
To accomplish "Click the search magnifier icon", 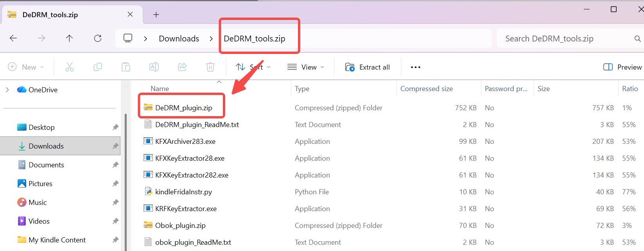I will pos(637,39).
